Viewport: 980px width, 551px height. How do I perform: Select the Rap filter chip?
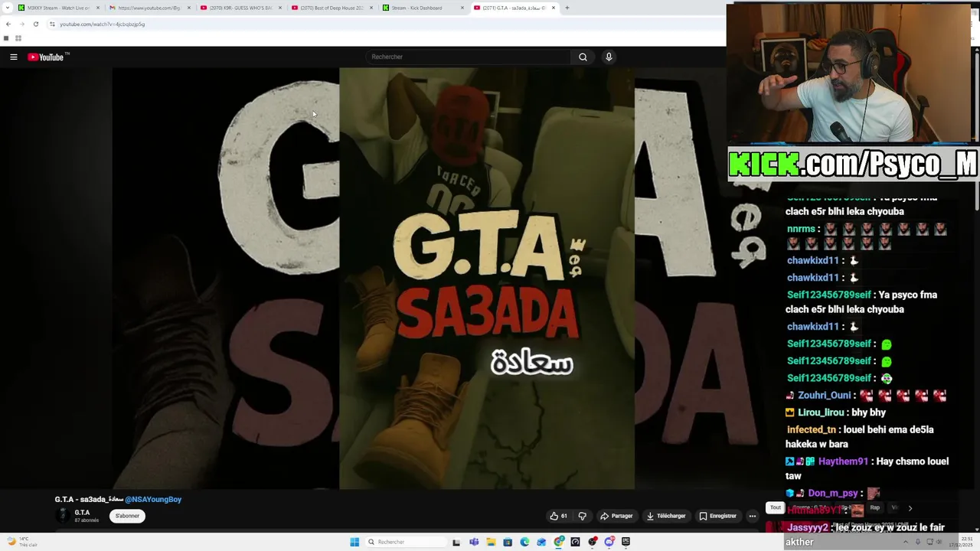874,507
